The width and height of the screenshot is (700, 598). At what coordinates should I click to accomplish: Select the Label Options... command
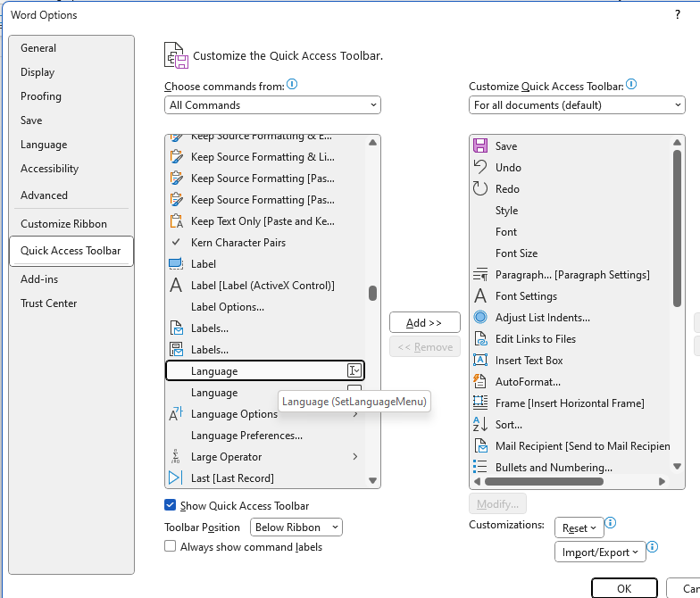coord(264,307)
